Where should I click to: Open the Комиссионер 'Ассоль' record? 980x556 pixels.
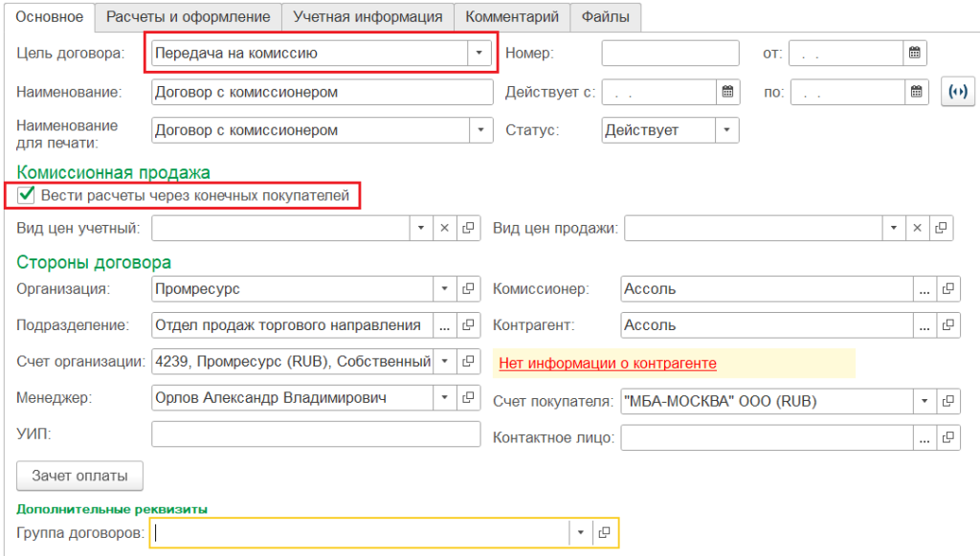click(x=947, y=288)
